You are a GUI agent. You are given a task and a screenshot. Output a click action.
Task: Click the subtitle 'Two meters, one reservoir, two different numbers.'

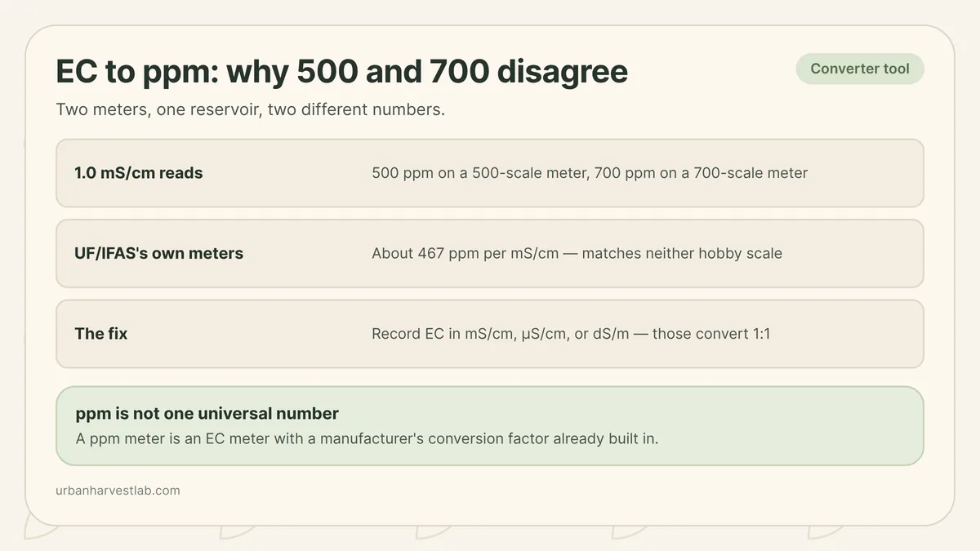point(251,110)
